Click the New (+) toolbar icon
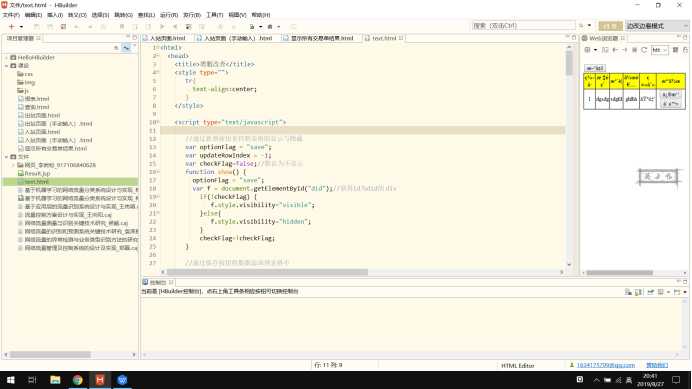Screen dimensions: 692x389 pyautogui.click(x=11, y=26)
